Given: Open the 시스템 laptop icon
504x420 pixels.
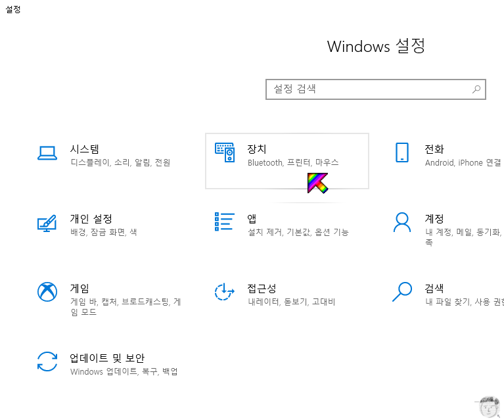Looking at the screenshot, I should click(x=47, y=152).
